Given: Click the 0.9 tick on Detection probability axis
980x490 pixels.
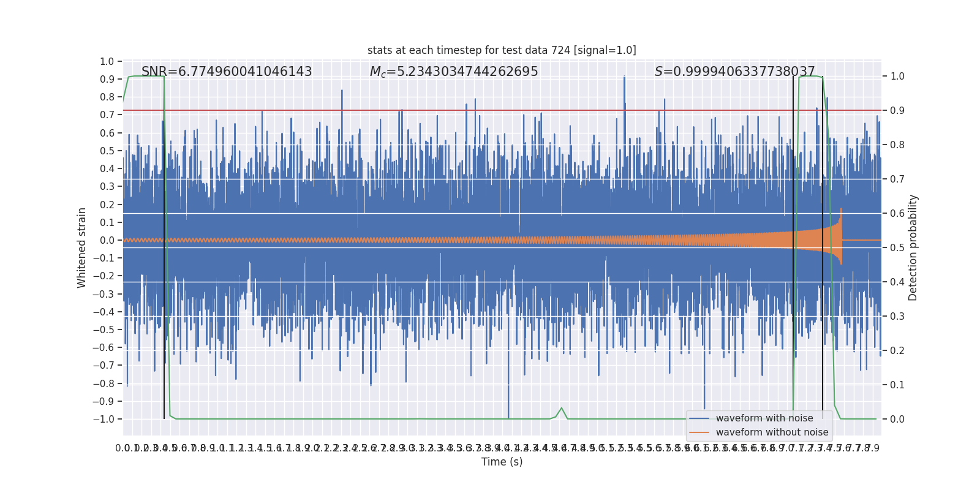Looking at the screenshot, I should coord(897,111).
